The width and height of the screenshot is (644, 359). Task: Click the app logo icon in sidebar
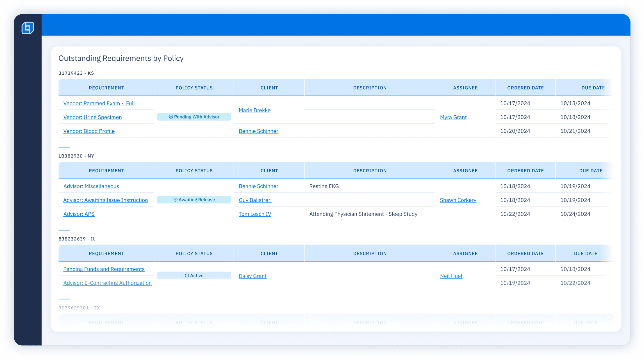click(28, 28)
